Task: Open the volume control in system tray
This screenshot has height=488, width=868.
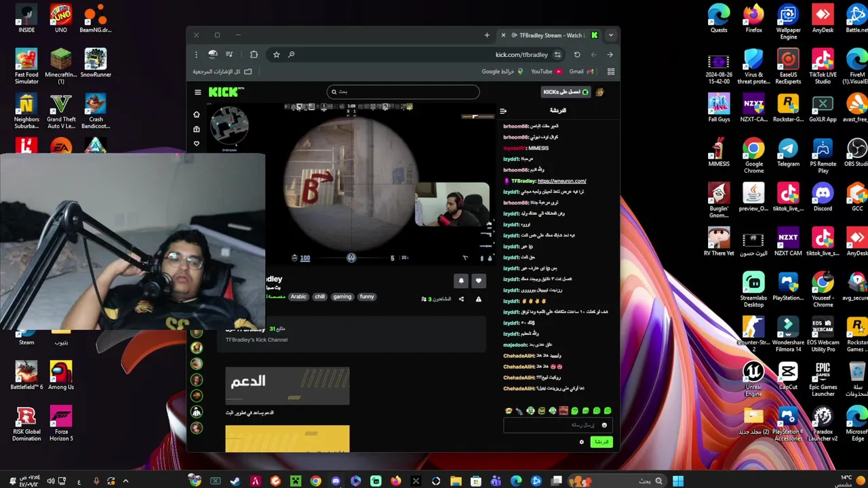Action: [50, 481]
